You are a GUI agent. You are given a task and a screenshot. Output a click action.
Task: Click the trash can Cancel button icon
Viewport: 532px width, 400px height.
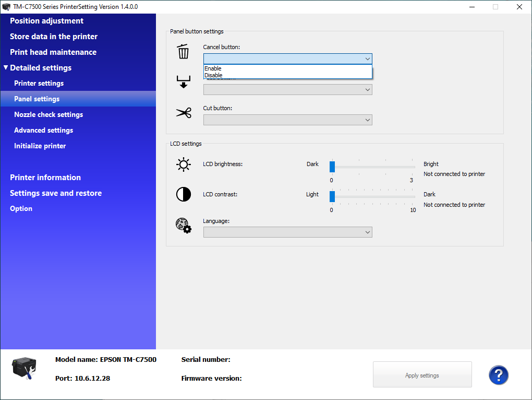[183, 52]
